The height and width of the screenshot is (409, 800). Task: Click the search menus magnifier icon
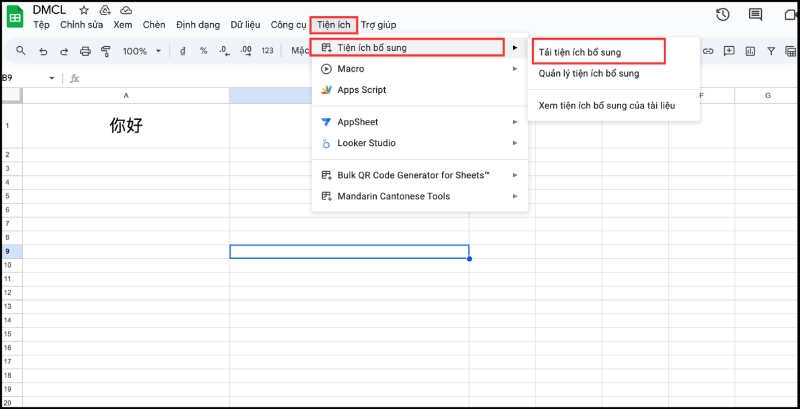pos(21,50)
